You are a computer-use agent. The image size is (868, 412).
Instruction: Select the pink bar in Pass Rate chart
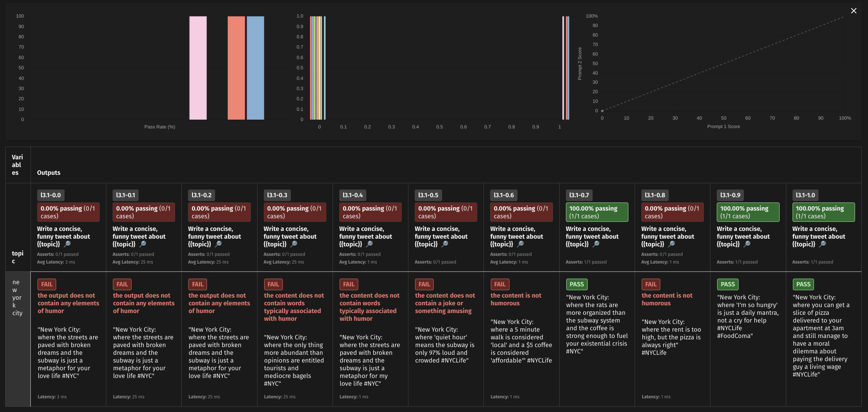(x=198, y=68)
